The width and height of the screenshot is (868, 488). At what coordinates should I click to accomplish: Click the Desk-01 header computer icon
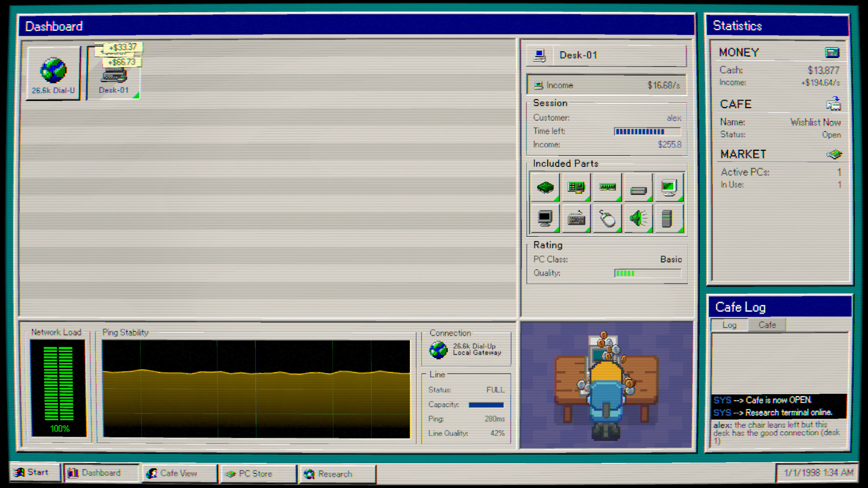(x=539, y=55)
